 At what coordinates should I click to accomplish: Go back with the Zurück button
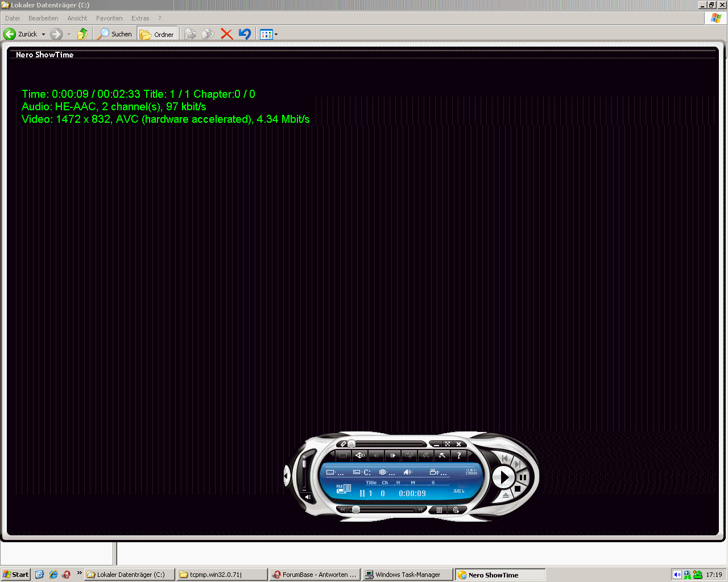click(20, 34)
